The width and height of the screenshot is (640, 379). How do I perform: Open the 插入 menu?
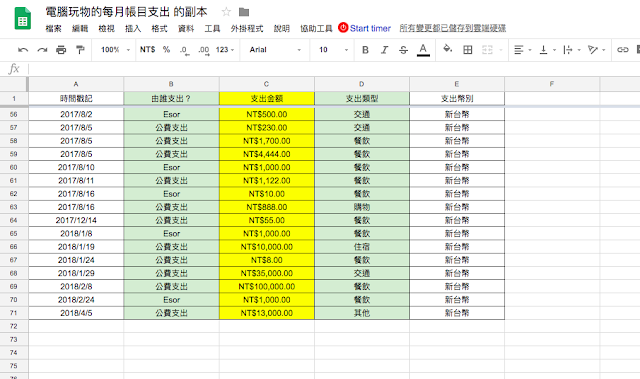[133, 28]
